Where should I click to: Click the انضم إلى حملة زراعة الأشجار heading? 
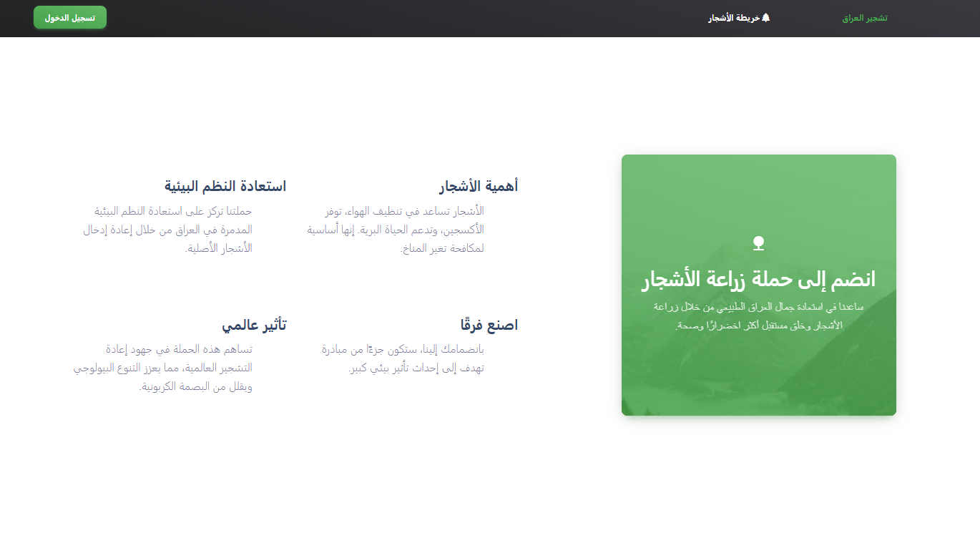pos(758,280)
